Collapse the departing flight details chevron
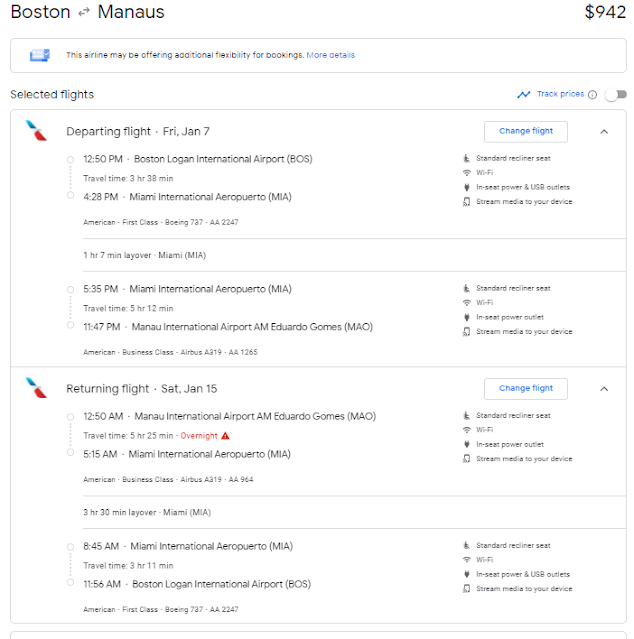The width and height of the screenshot is (634, 639). [x=604, y=132]
